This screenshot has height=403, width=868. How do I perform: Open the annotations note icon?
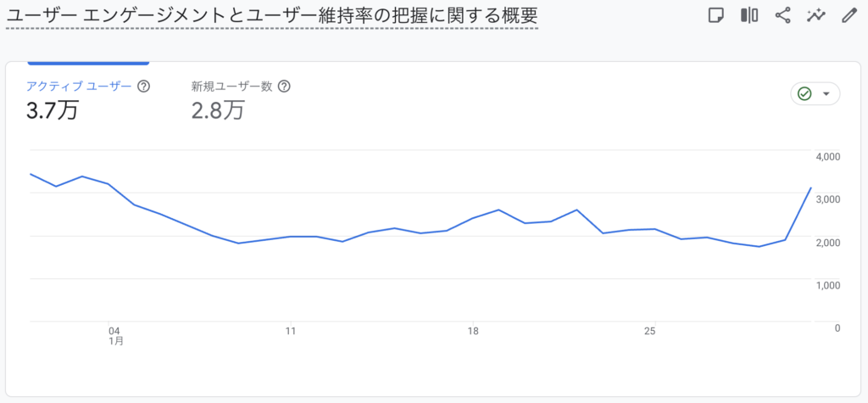click(x=716, y=15)
